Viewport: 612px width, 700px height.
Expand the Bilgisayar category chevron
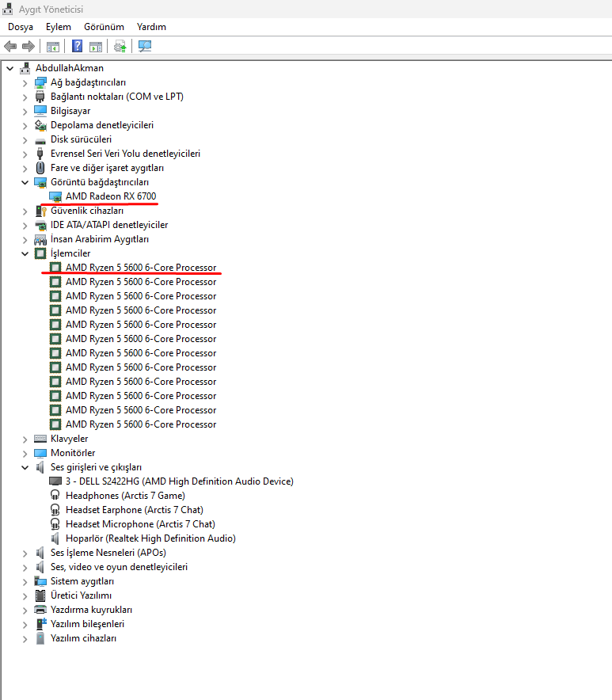tap(25, 111)
